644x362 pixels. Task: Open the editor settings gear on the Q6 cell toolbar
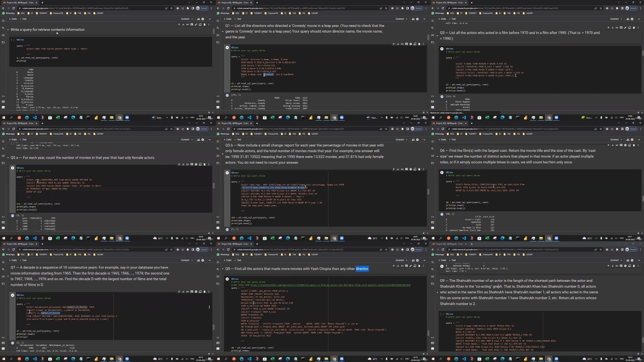(625, 145)
